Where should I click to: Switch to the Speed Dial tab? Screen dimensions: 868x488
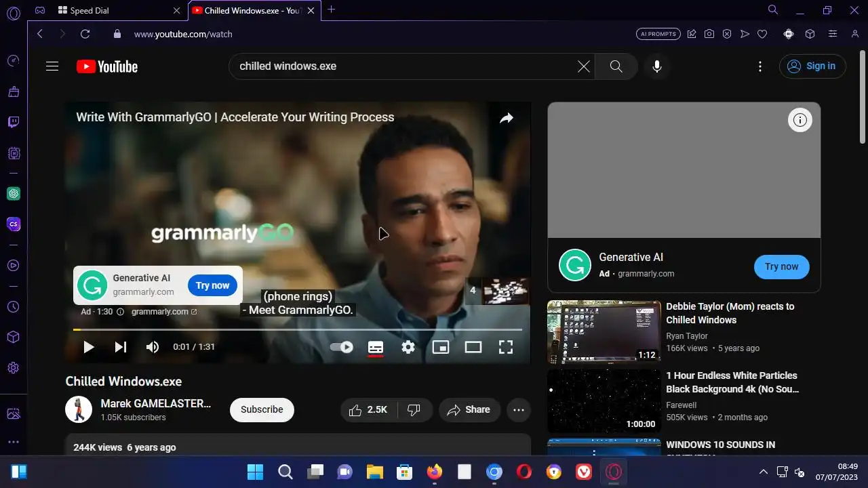pos(119,10)
